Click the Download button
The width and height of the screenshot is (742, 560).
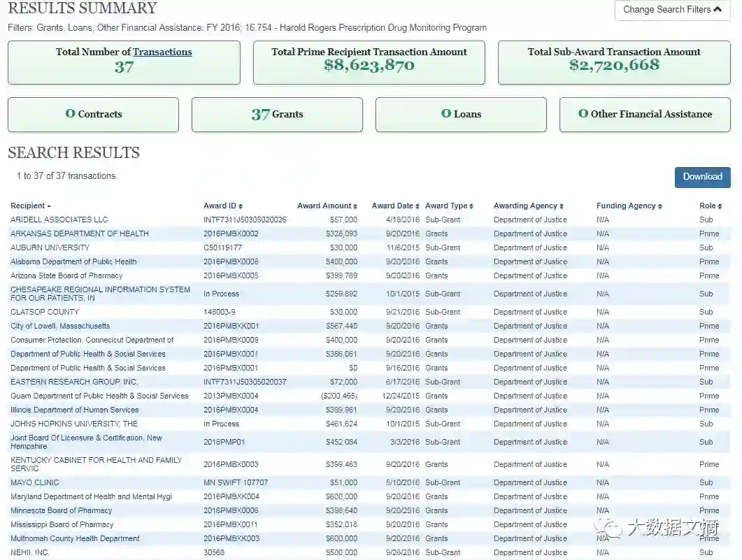[702, 177]
